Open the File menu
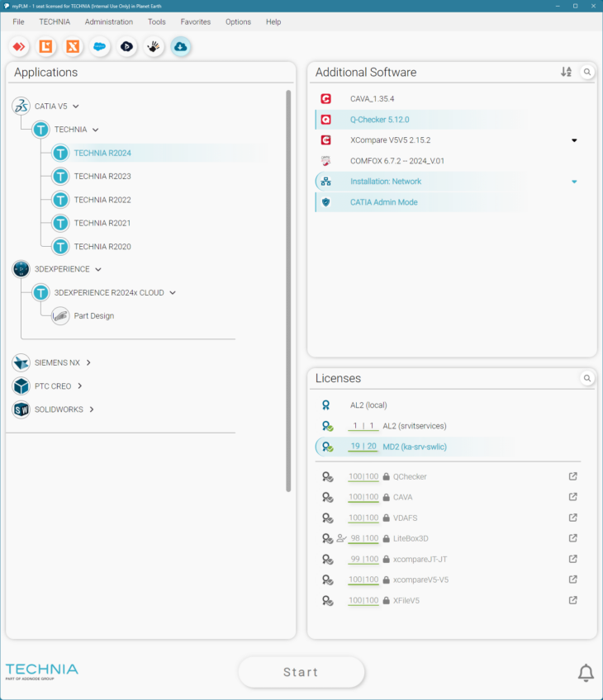 [18, 21]
